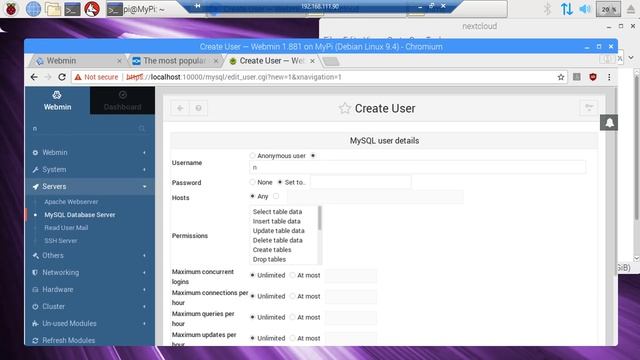Choose At most for maximum connections per hour
The height and width of the screenshot is (360, 640).
coord(292,296)
